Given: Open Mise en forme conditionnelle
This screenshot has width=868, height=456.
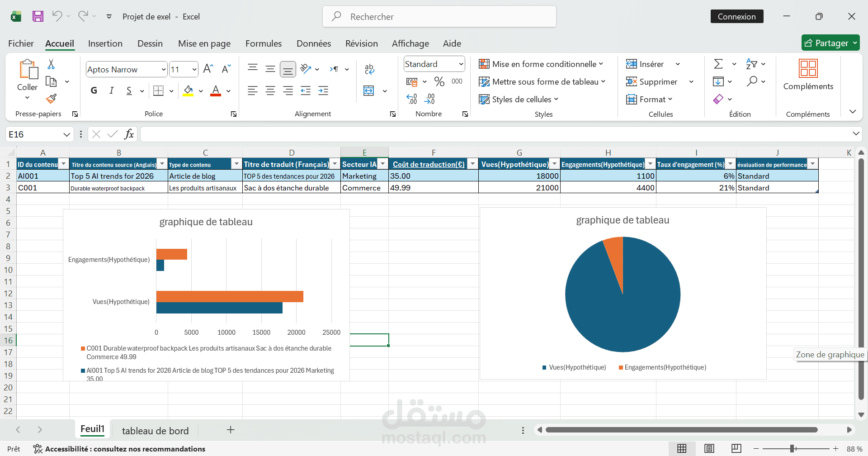Looking at the screenshot, I should pyautogui.click(x=541, y=64).
